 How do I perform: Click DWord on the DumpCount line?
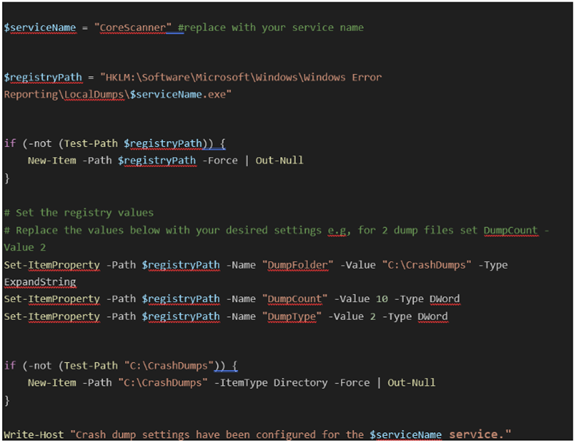(x=444, y=299)
